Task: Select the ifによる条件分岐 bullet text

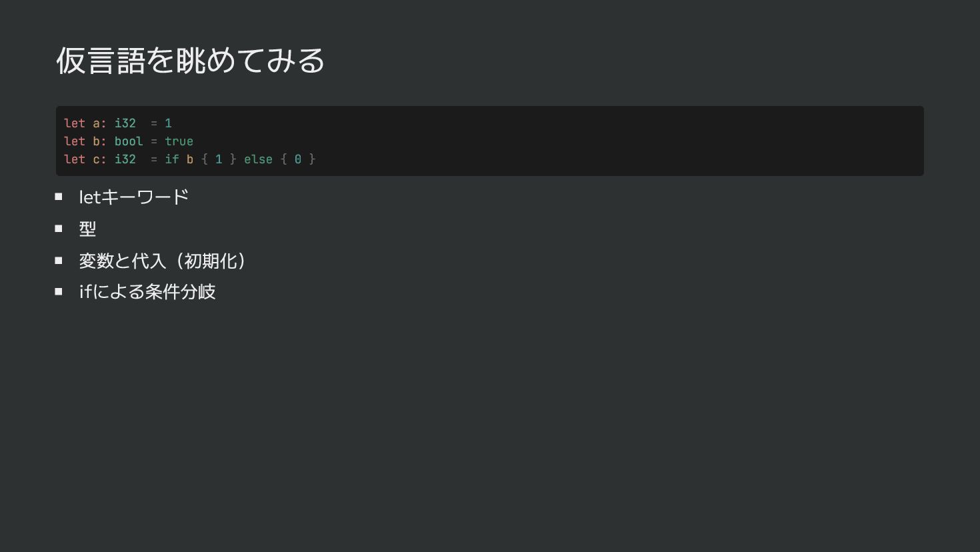Action: point(147,291)
